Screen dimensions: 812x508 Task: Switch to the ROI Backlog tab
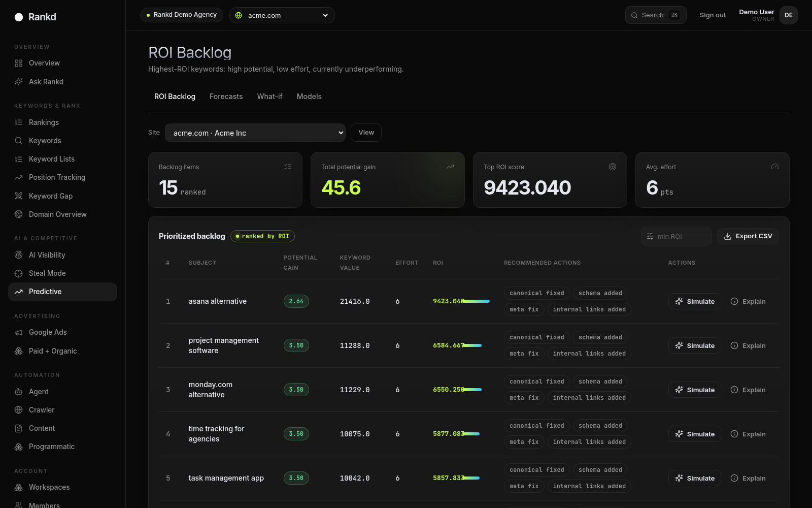pos(175,97)
